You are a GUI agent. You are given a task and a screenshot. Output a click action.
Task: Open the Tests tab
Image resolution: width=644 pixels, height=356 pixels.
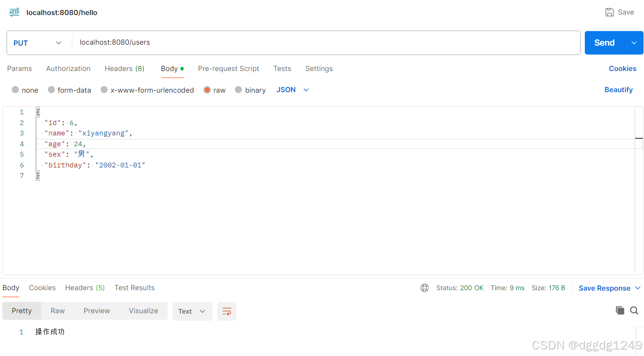point(282,69)
